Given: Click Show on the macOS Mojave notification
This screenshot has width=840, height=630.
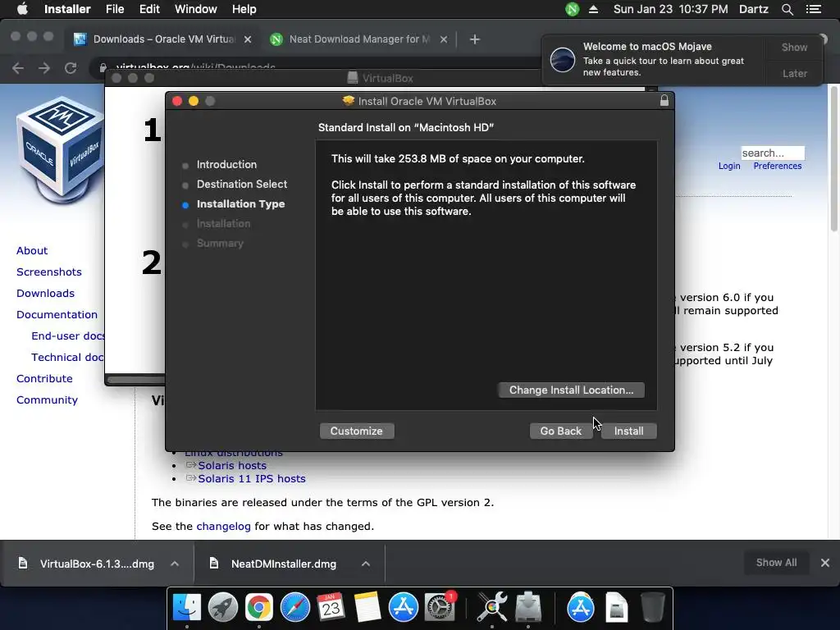Looking at the screenshot, I should tap(794, 47).
